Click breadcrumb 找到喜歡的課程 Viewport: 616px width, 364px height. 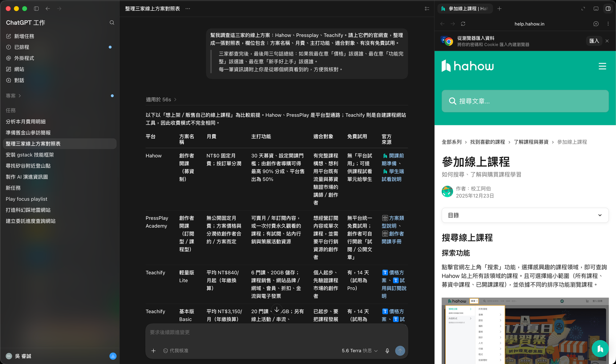point(488,142)
